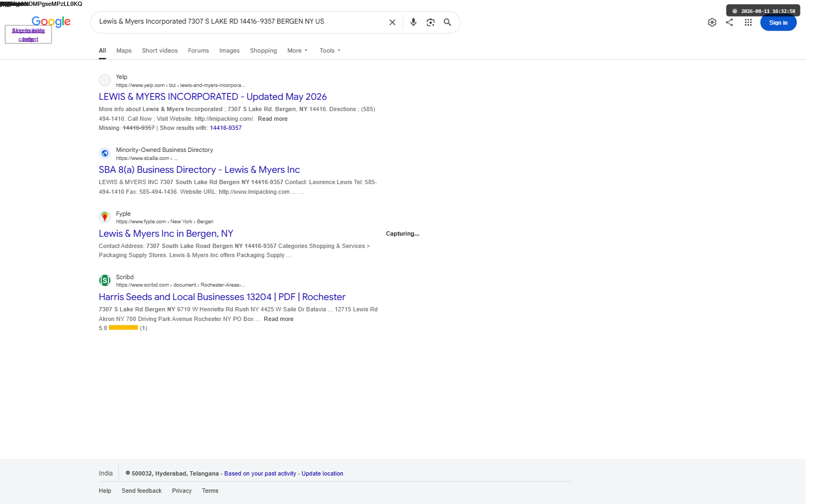Click the Google logo
815x504 pixels.
[x=51, y=21]
